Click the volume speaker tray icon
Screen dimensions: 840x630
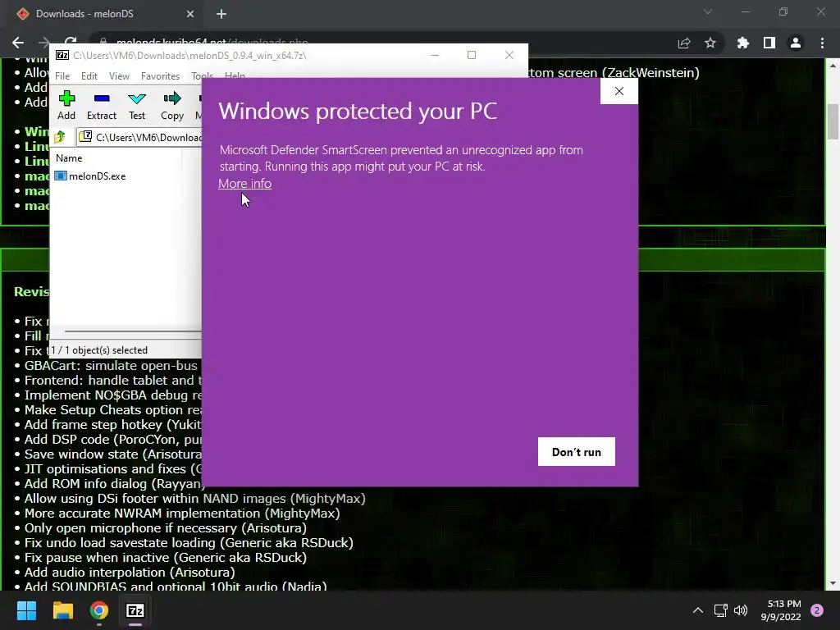tap(741, 610)
